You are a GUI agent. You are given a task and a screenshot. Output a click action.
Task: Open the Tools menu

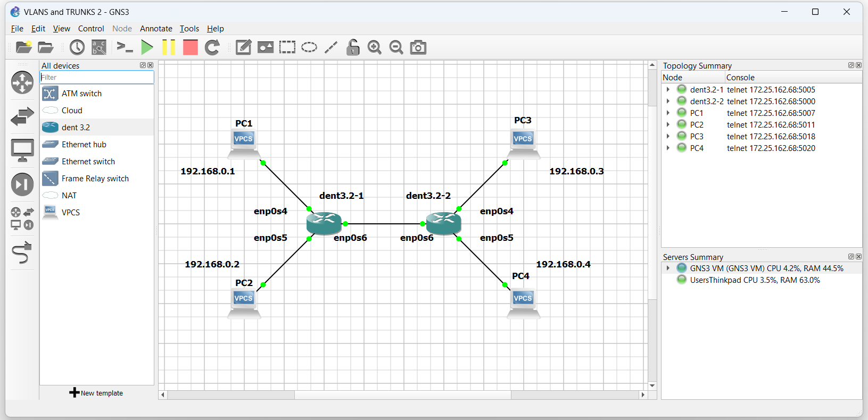pyautogui.click(x=189, y=29)
